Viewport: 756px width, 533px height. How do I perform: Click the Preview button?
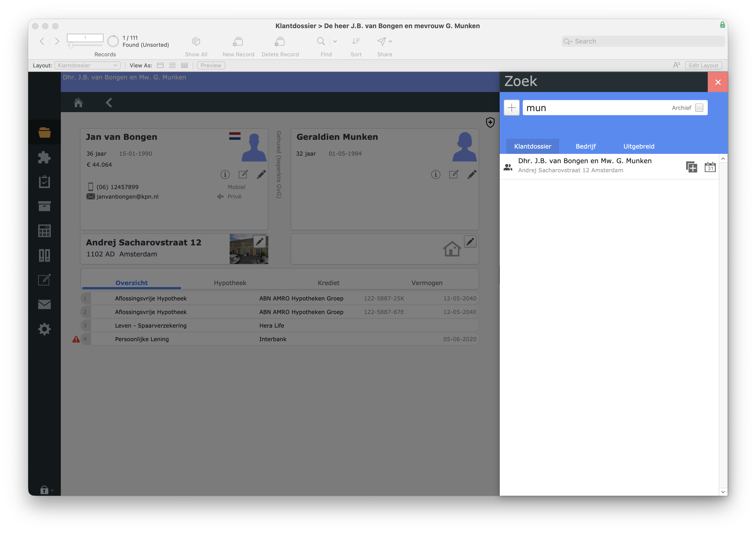tap(211, 66)
